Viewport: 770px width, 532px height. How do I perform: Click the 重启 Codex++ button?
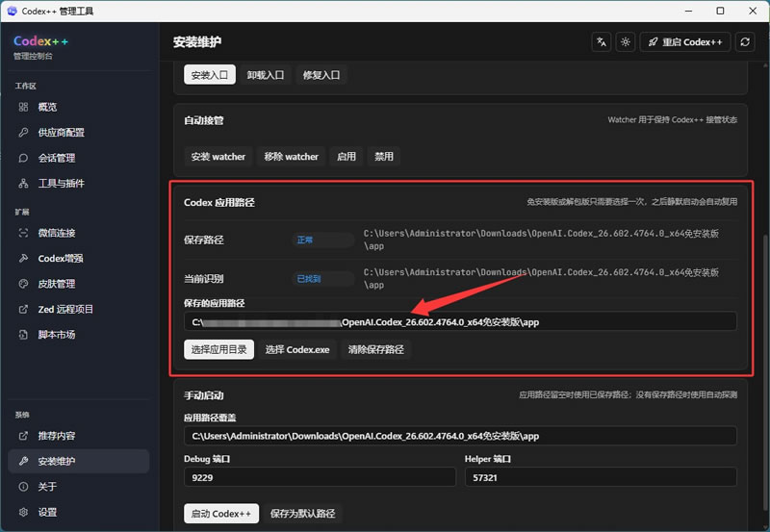685,42
